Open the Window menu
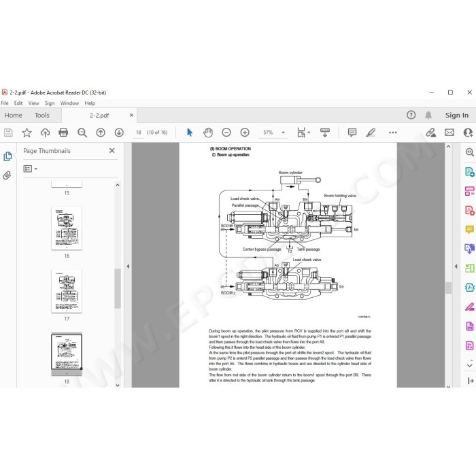Viewport: 476px width, 476px height. tap(69, 103)
